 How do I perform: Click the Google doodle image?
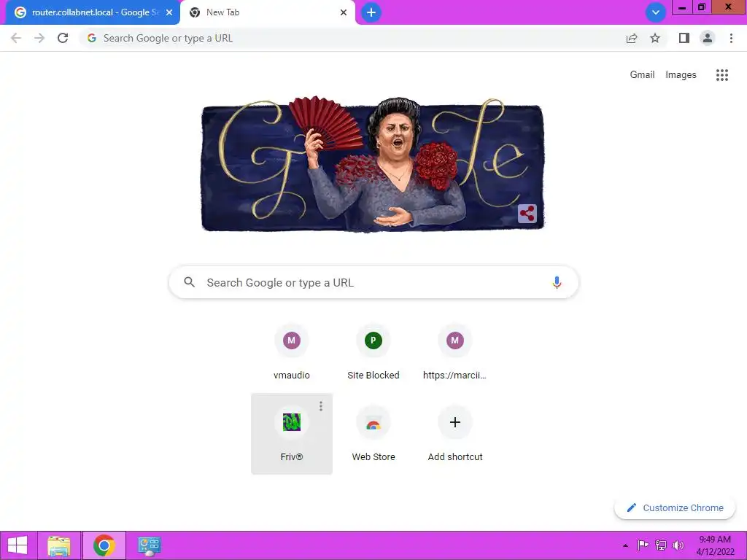click(x=373, y=165)
